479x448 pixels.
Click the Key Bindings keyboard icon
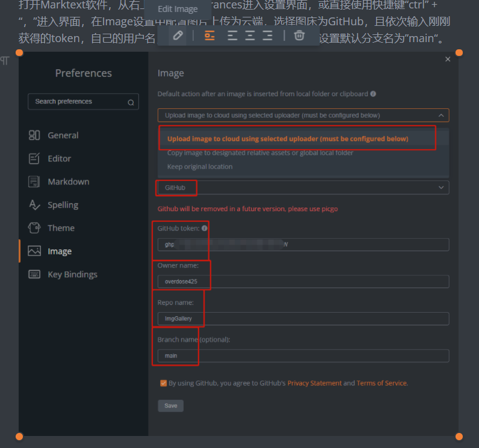34,274
